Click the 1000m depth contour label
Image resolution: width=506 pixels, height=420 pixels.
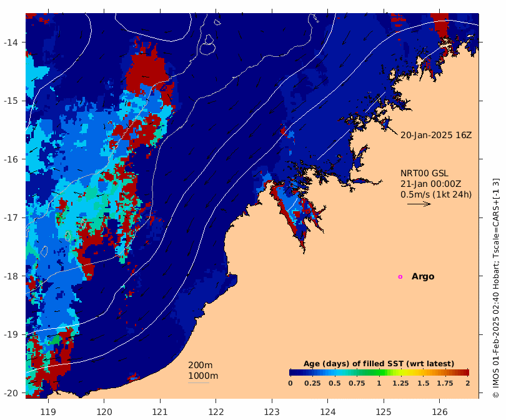pyautogui.click(x=203, y=376)
